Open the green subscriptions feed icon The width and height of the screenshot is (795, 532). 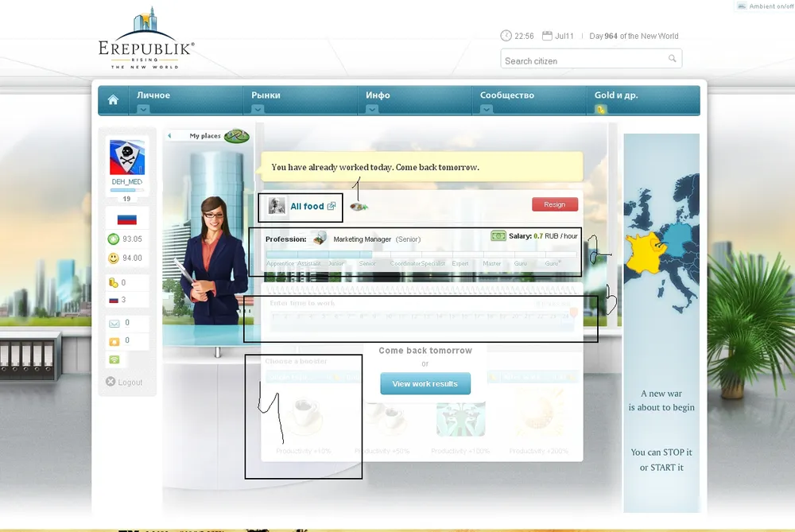114,359
